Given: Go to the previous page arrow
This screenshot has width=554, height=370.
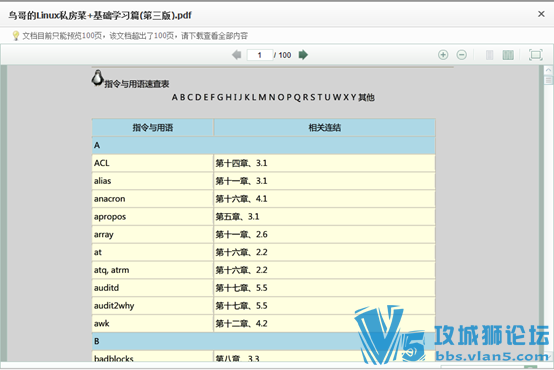Looking at the screenshot, I should click(x=236, y=55).
